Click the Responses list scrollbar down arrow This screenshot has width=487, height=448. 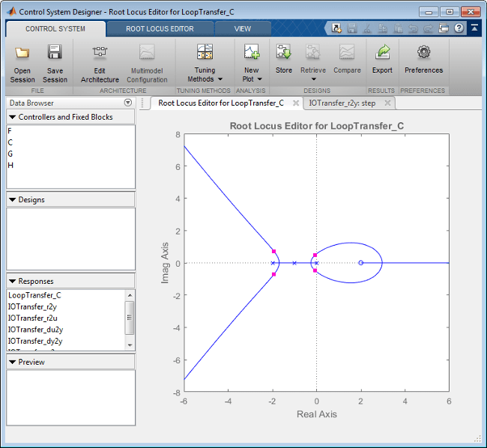click(130, 345)
